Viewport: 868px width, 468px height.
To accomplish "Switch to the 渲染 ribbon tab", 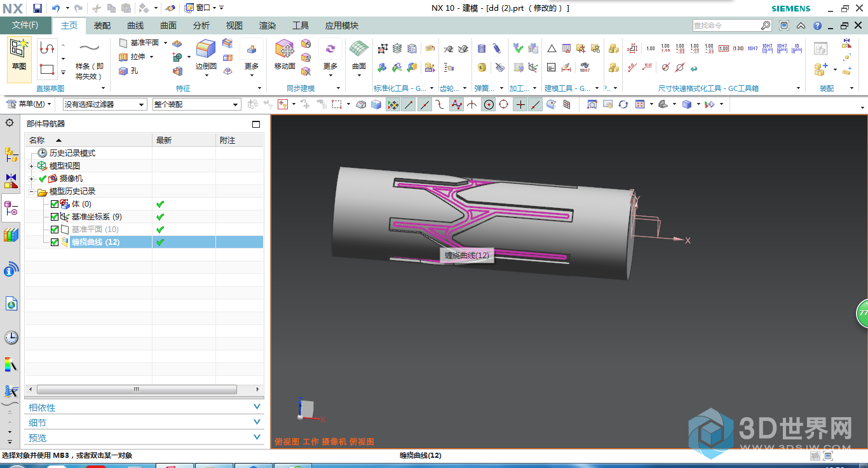I will click(268, 26).
